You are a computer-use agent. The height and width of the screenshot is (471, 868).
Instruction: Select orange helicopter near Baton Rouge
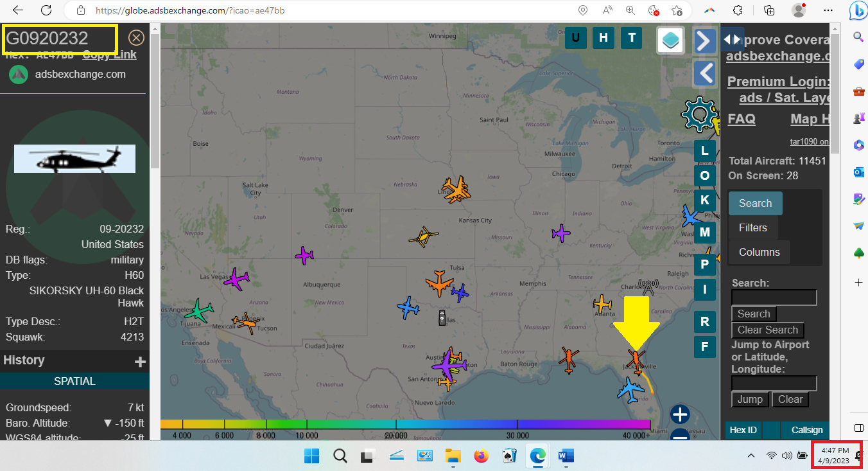(x=569, y=360)
